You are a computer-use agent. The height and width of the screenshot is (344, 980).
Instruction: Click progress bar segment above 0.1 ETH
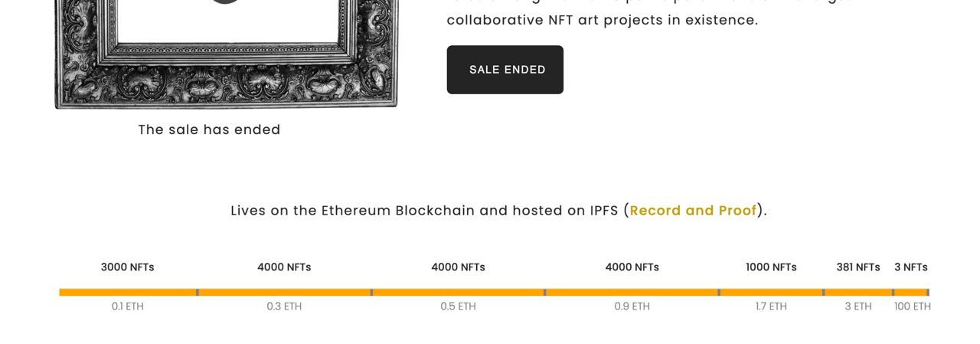pyautogui.click(x=128, y=293)
